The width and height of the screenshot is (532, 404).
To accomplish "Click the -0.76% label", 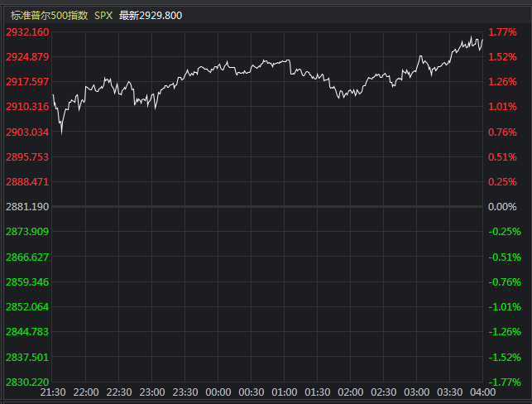I will pos(505,281).
